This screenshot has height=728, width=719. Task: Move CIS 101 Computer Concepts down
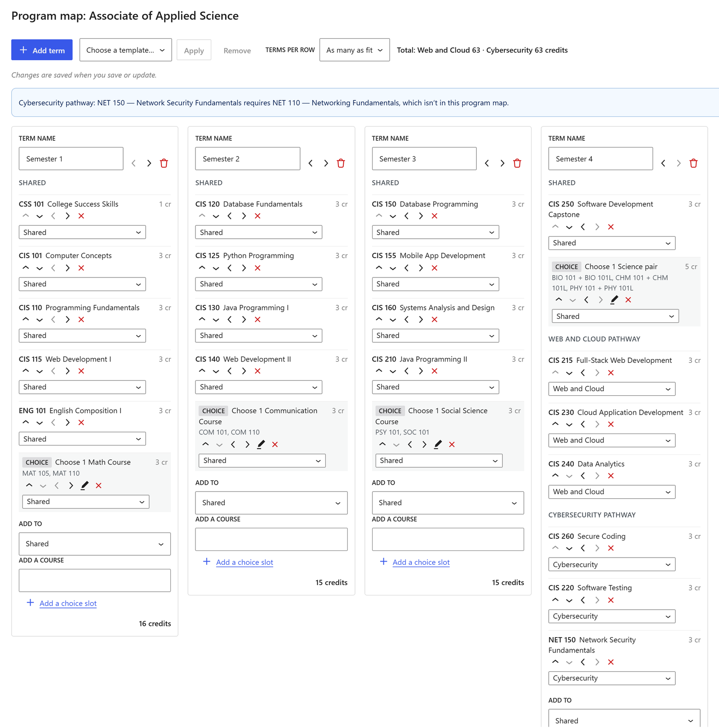(x=40, y=268)
